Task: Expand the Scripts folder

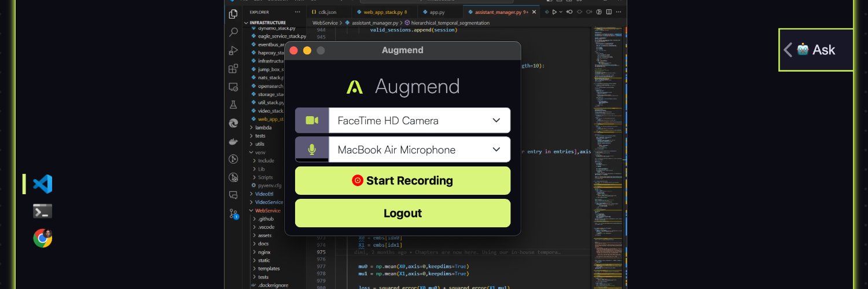Action: tap(265, 177)
